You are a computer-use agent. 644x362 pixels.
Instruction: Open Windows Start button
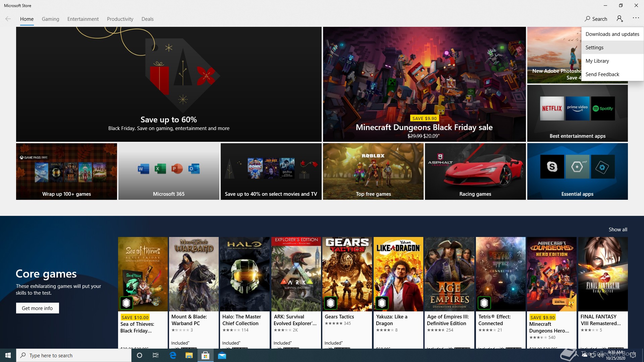8,355
